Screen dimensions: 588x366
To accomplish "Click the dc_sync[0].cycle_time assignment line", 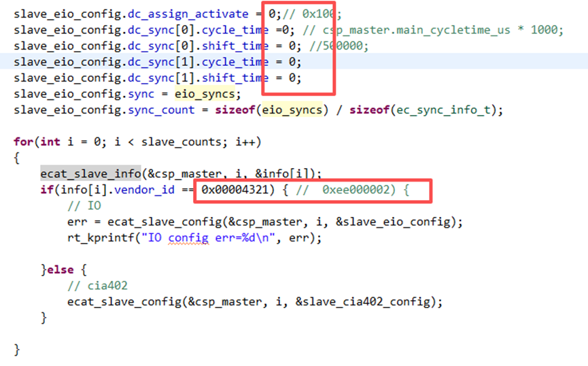I will (x=289, y=30).
